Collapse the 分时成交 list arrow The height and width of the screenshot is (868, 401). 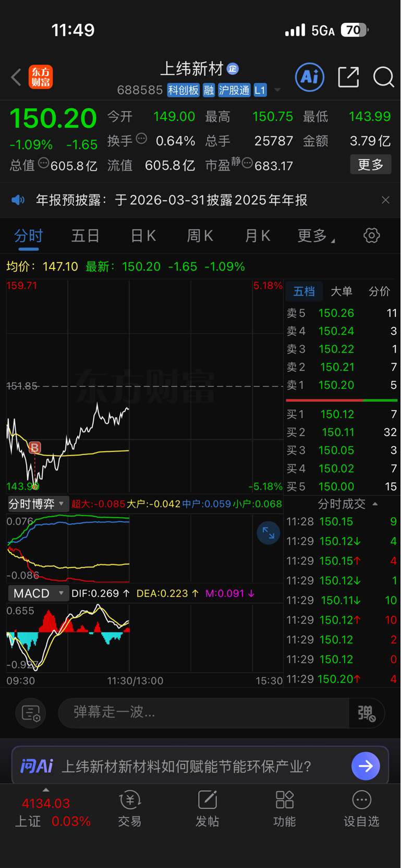click(x=375, y=504)
